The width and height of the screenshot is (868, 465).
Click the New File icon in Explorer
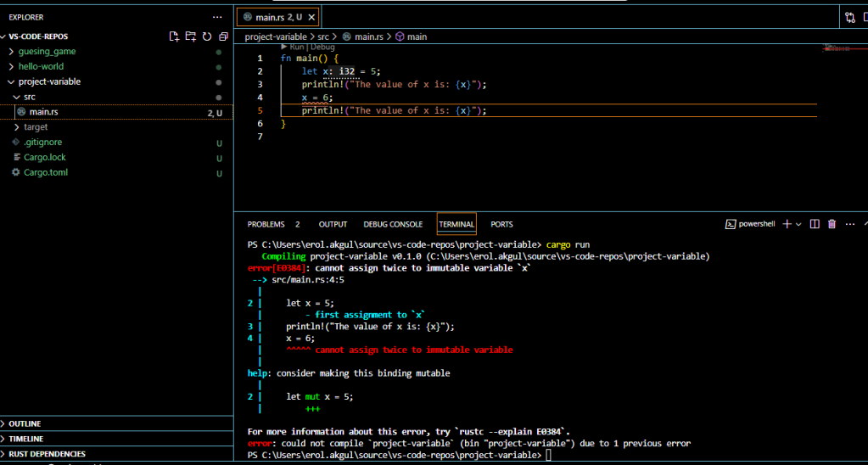[174, 36]
